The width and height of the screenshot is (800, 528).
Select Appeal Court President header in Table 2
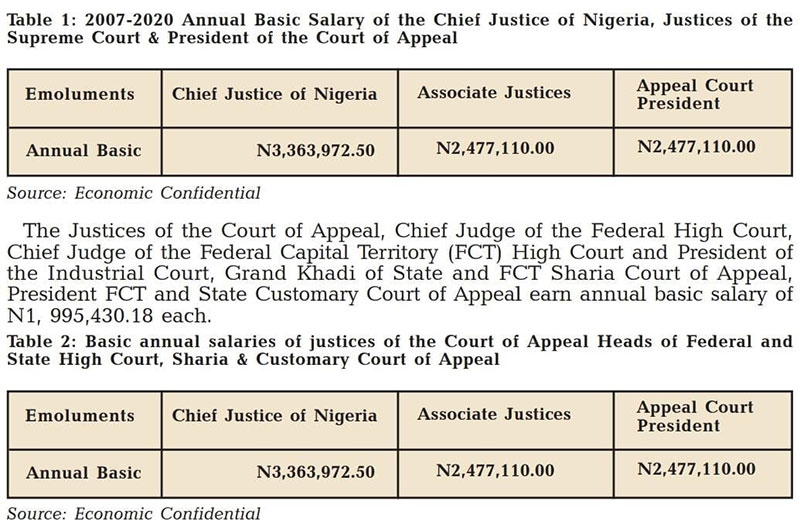695,416
